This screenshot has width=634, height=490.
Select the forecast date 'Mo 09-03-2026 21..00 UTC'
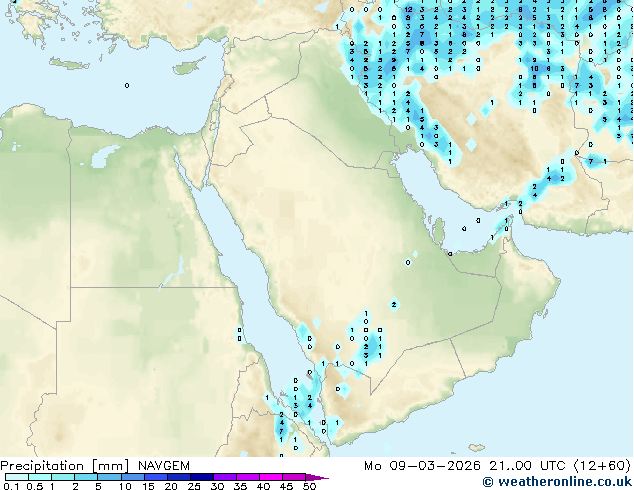[x=464, y=466]
